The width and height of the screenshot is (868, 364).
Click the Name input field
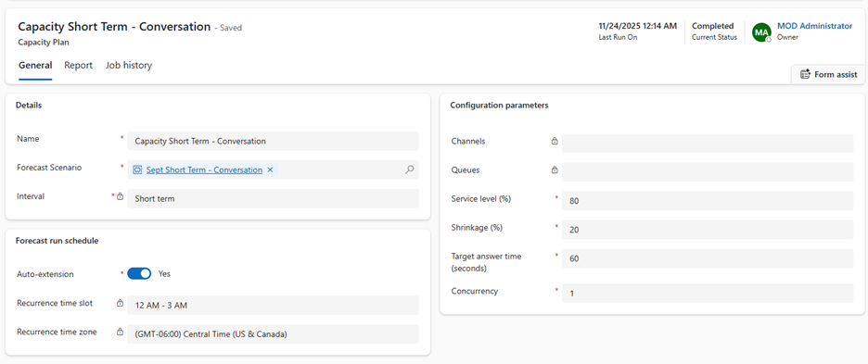pyautogui.click(x=273, y=141)
